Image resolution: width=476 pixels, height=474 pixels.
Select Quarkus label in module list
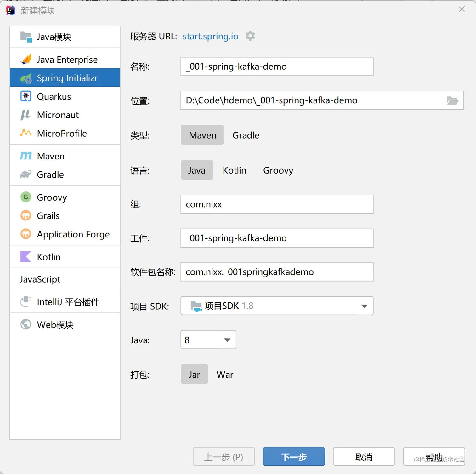pyautogui.click(x=54, y=96)
